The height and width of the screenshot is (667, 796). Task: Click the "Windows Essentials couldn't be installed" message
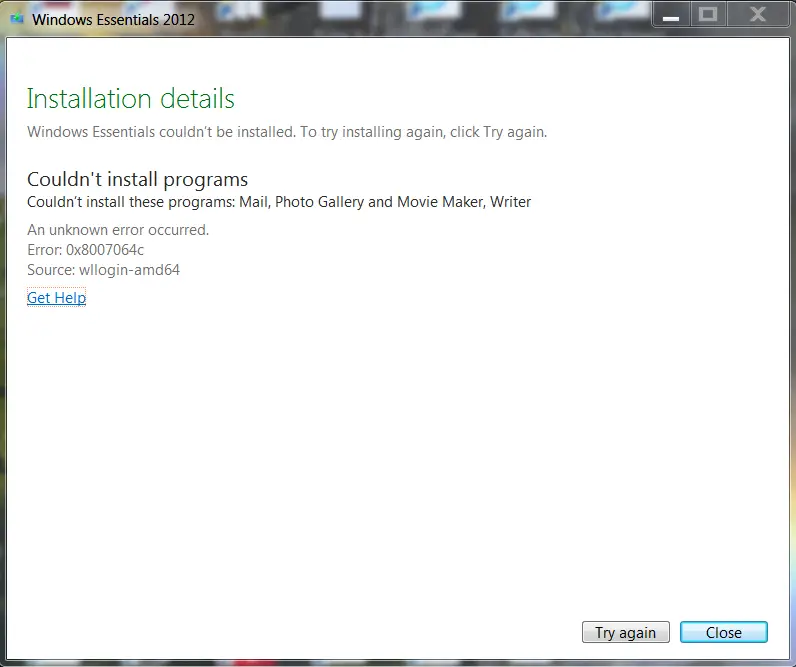tap(287, 132)
